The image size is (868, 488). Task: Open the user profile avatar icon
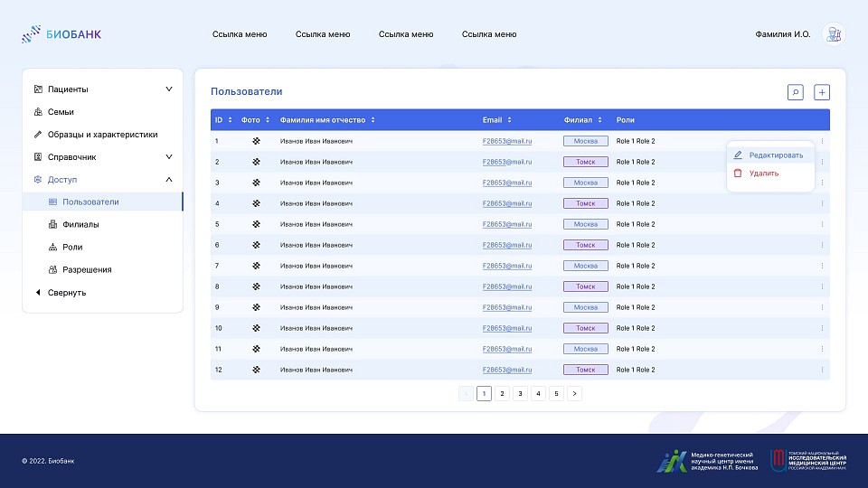click(834, 34)
